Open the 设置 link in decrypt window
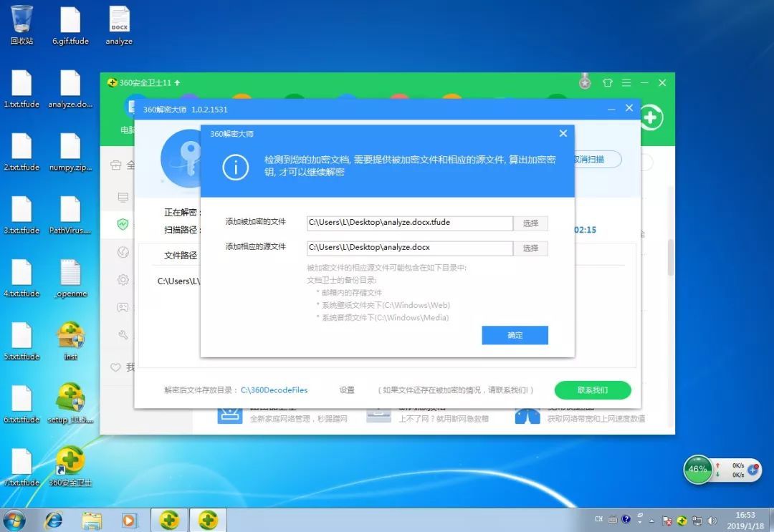This screenshot has width=774, height=532. 347,390
